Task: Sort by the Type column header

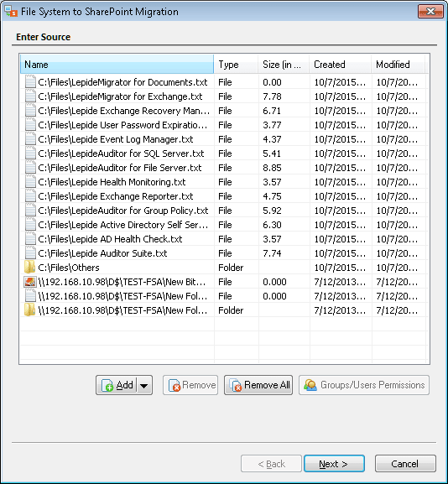Action: click(x=236, y=65)
